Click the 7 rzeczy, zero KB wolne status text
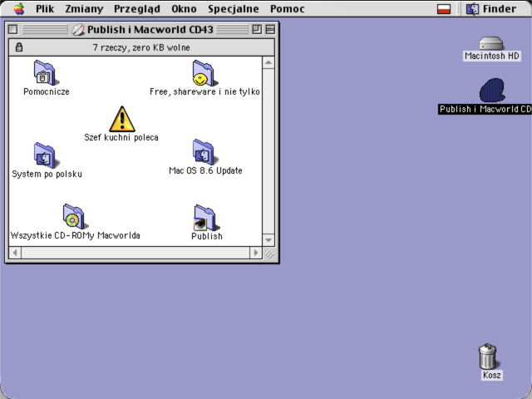 pyautogui.click(x=141, y=47)
